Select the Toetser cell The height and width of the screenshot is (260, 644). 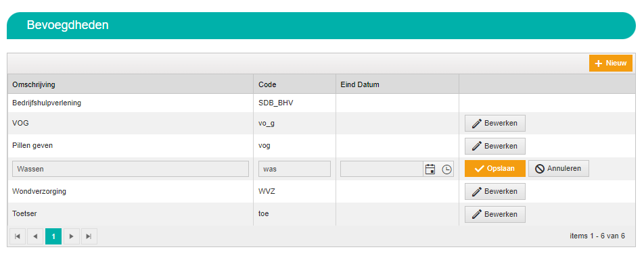(130, 214)
